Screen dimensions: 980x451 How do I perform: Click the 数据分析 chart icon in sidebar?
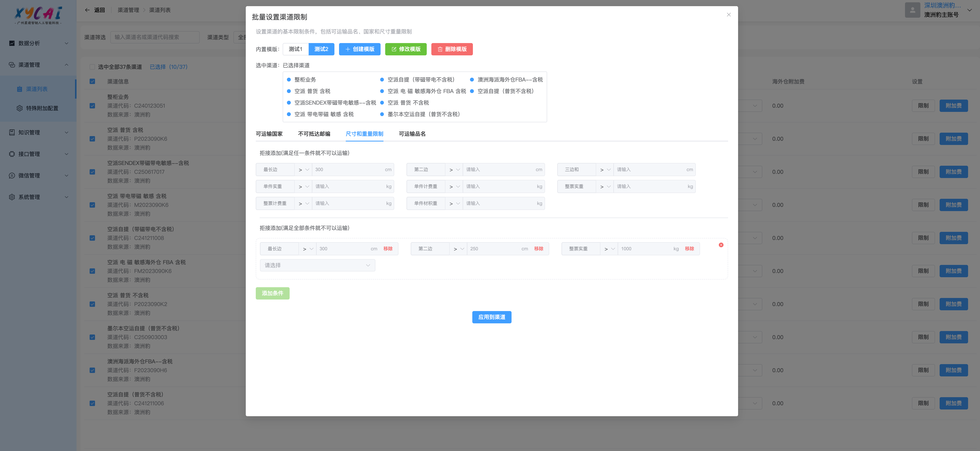pos(12,43)
